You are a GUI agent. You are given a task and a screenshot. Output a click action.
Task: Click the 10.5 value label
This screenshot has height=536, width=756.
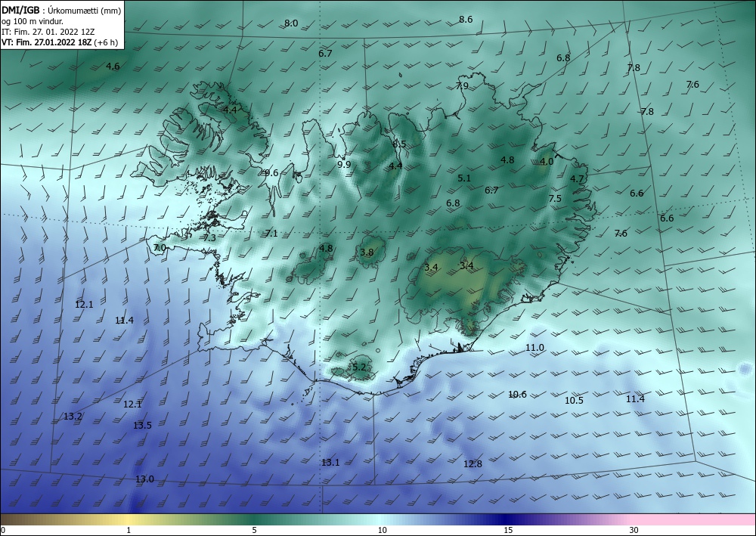(574, 401)
